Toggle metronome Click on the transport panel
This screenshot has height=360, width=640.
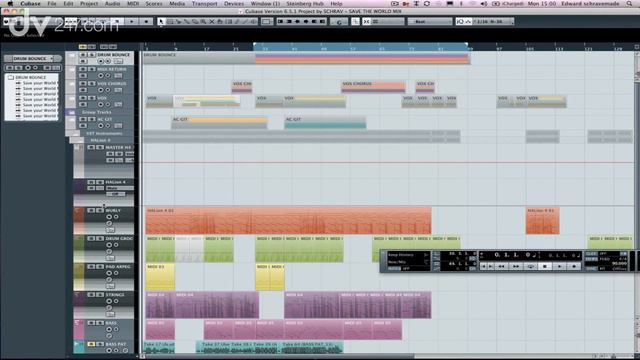(591, 254)
